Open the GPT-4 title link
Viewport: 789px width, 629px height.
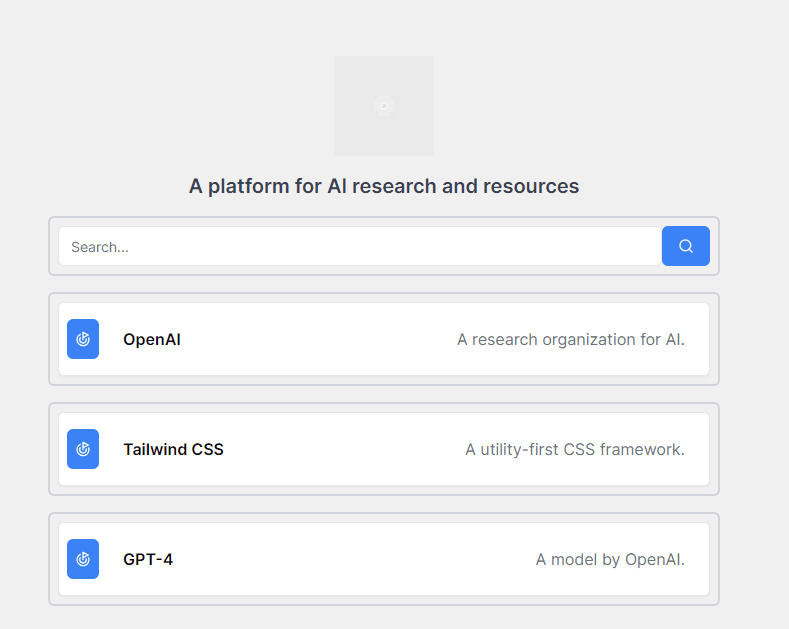(148, 559)
